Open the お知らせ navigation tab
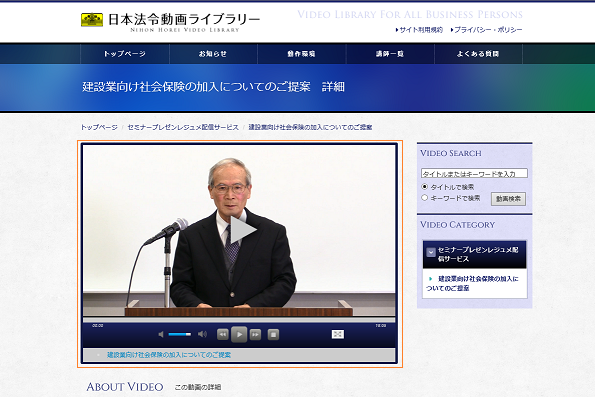 coord(213,54)
